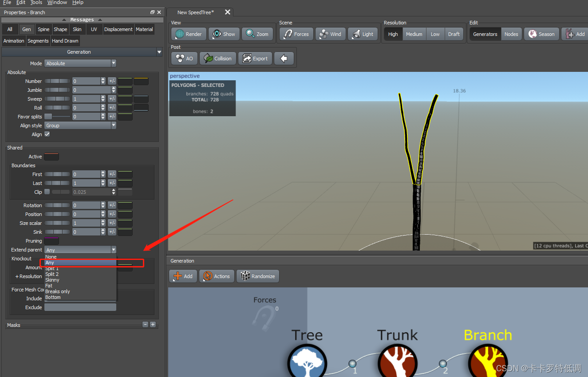This screenshot has width=588, height=377.
Task: Click the Sweep +/- variance button
Action: coord(112,99)
